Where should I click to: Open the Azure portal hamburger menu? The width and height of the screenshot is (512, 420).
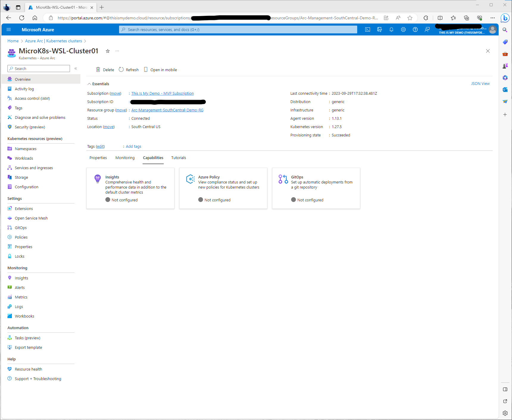(9, 29)
